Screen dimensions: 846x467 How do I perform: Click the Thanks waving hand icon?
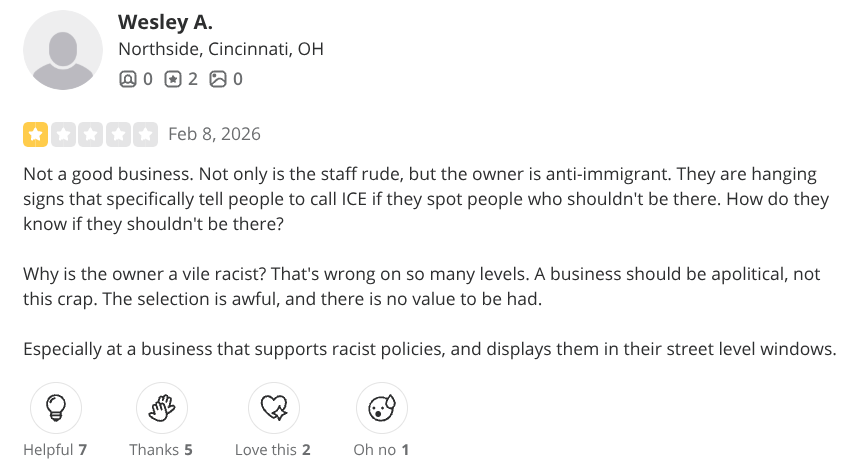click(x=161, y=408)
